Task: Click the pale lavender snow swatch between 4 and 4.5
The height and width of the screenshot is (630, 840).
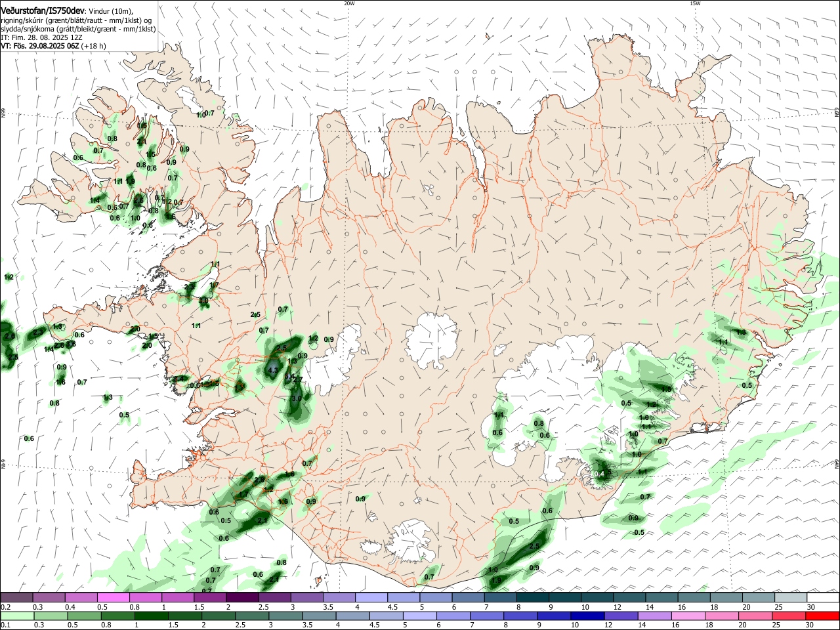Action: tap(371, 598)
